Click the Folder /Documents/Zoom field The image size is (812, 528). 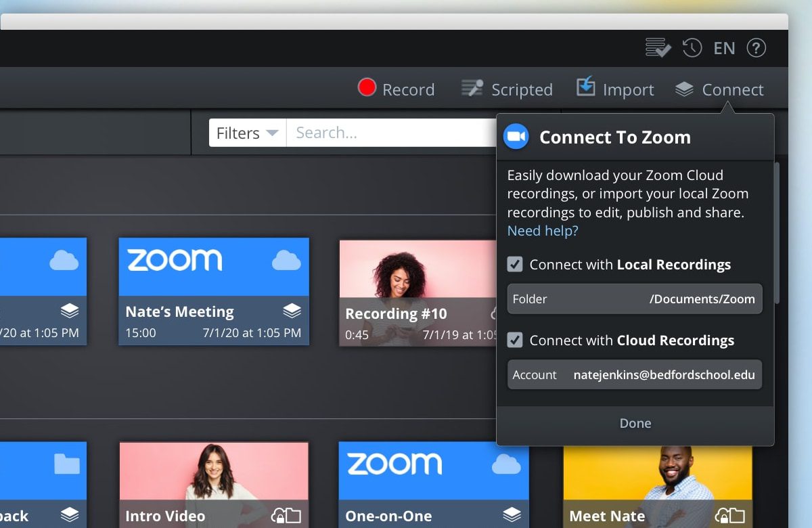tap(635, 299)
